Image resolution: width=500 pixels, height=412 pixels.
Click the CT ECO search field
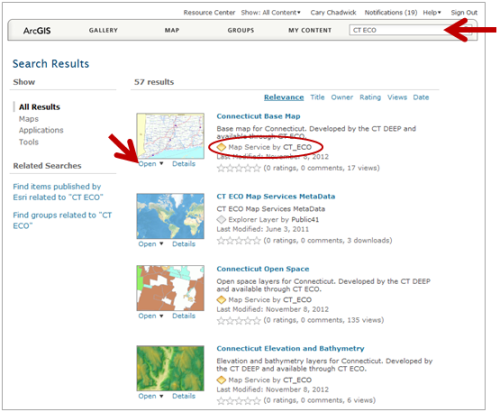click(411, 30)
